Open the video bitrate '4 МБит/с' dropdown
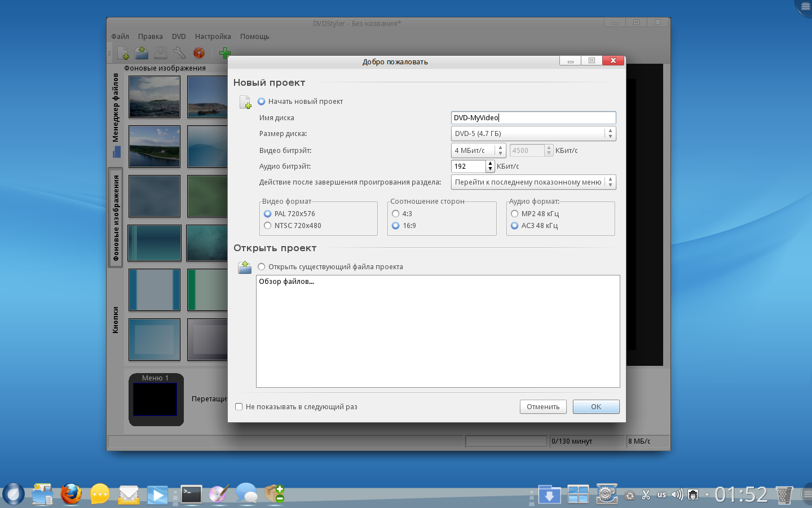The image size is (812, 508). [478, 151]
